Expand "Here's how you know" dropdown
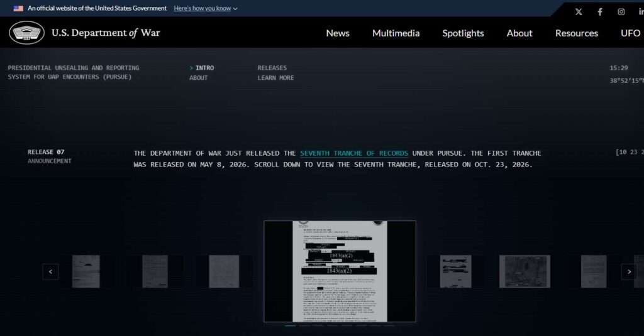 pyautogui.click(x=206, y=8)
